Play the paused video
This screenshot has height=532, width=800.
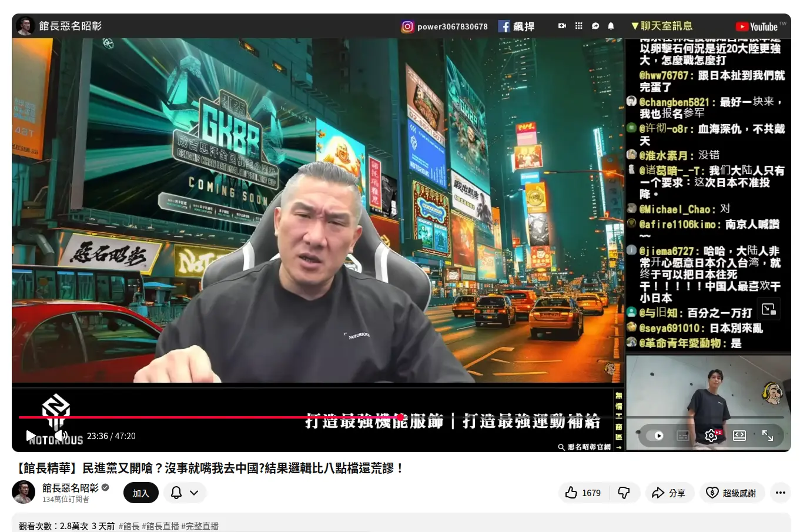pos(31,436)
